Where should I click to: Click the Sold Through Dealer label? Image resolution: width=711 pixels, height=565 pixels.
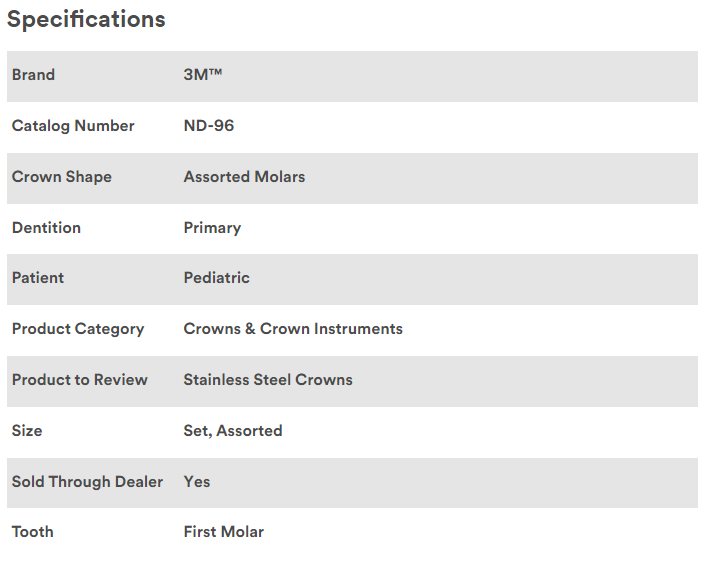(87, 482)
